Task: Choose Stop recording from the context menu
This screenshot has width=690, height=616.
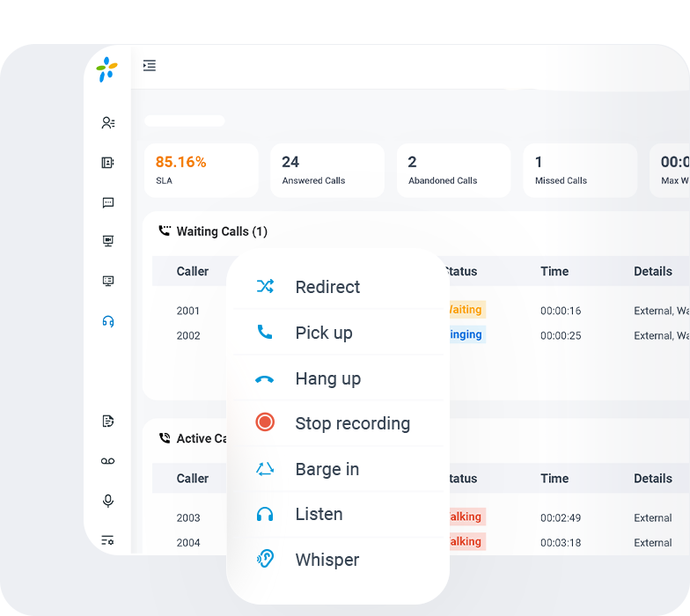Action: point(338,423)
